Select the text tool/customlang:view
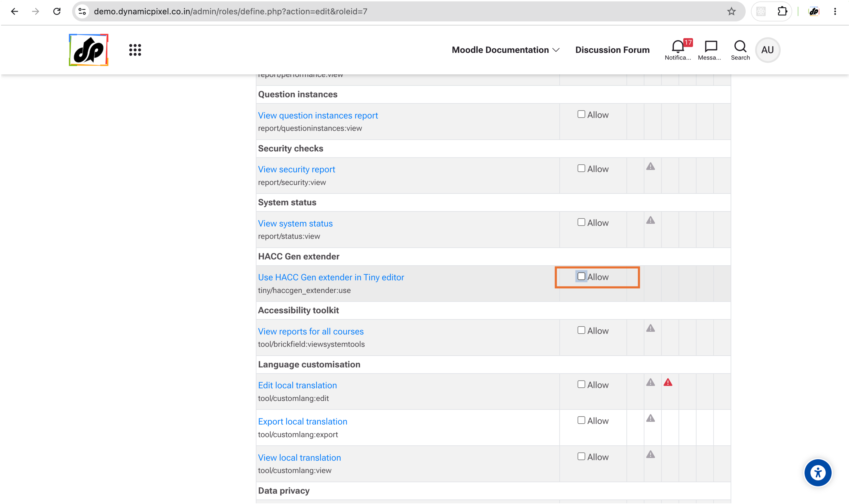 pos(295,471)
